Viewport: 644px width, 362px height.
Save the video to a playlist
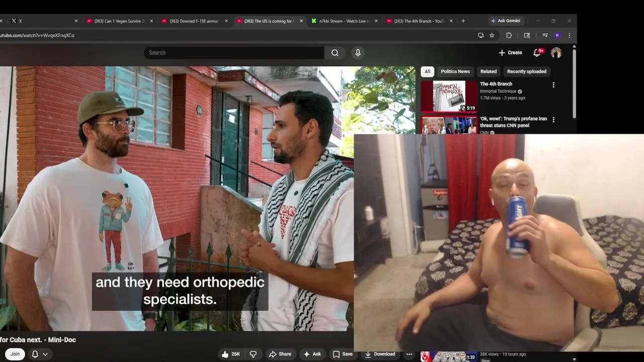[x=343, y=354]
